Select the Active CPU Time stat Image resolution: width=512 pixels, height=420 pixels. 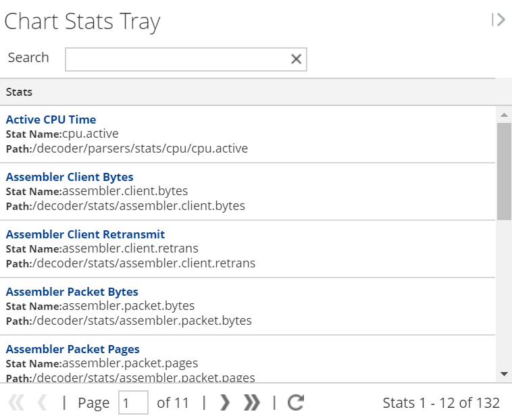(51, 120)
